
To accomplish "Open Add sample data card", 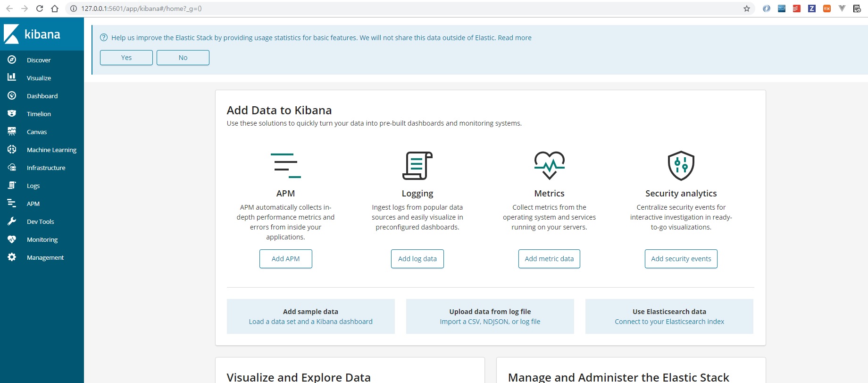I will click(311, 316).
